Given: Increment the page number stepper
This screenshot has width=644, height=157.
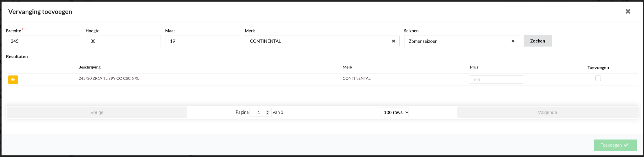Looking at the screenshot, I should click(268, 111).
